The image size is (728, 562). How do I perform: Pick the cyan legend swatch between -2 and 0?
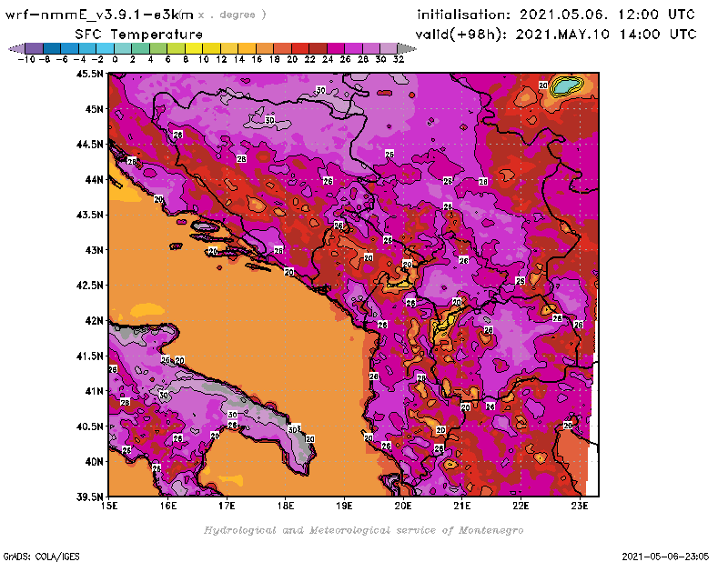[105, 48]
